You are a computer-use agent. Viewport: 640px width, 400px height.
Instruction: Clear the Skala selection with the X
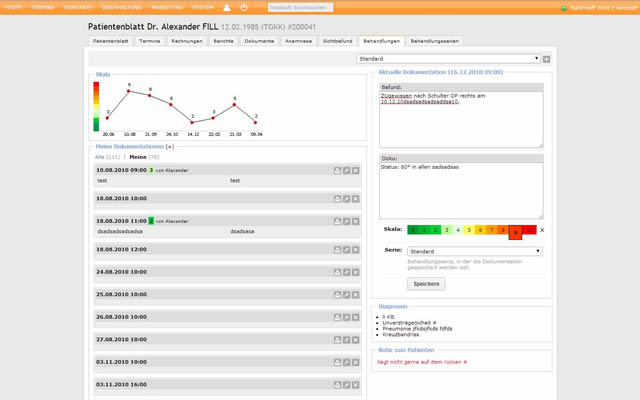[x=542, y=230]
